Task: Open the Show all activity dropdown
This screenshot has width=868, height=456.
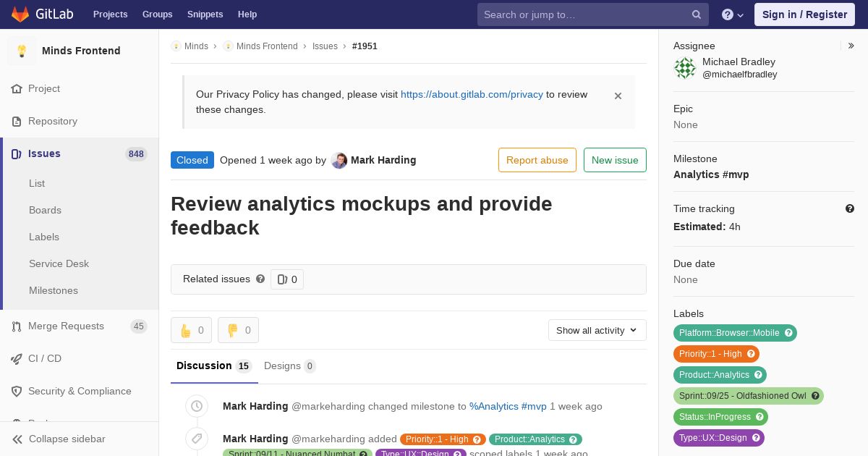Action: pyautogui.click(x=597, y=330)
